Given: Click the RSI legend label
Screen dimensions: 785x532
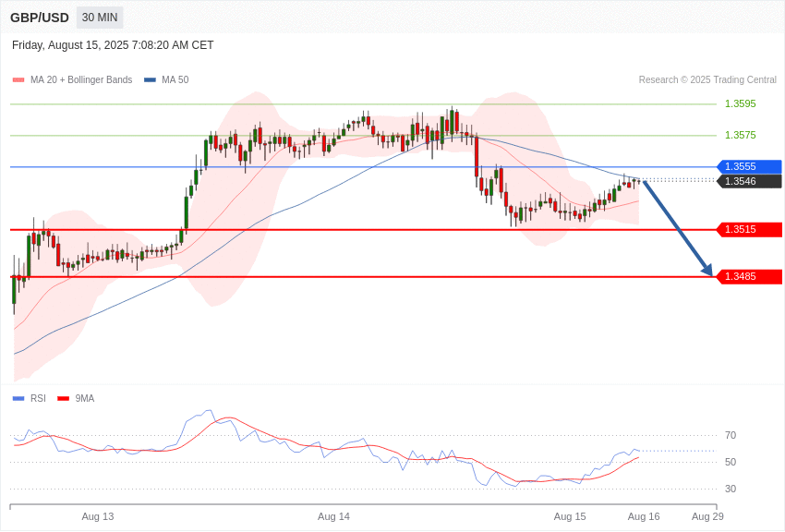Looking at the screenshot, I should (38, 399).
